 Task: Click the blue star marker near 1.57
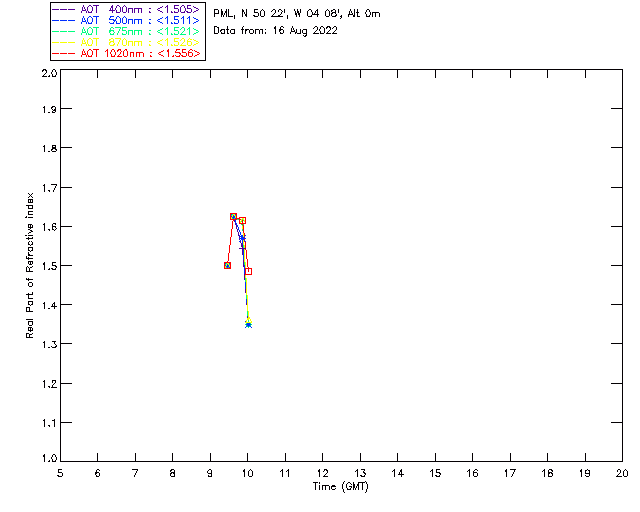point(242,238)
